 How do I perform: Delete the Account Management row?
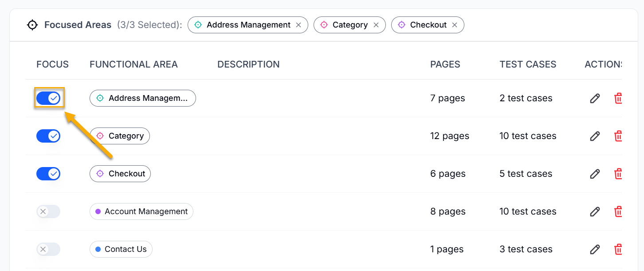coord(618,211)
